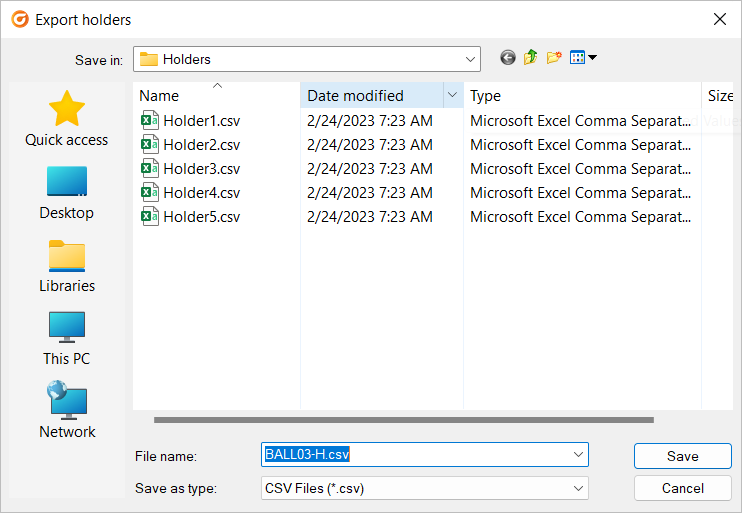Open Libraries in places bar
Viewport: 742px width, 513px height.
[x=67, y=266]
